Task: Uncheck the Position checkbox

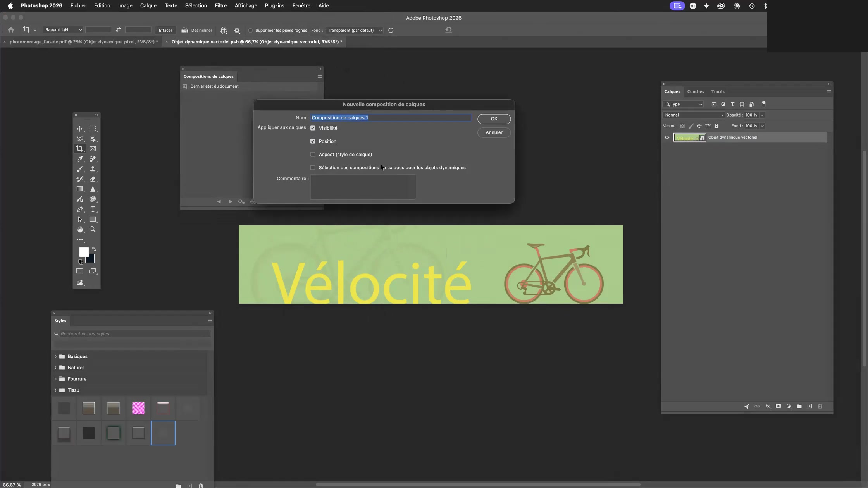Action: pyautogui.click(x=313, y=141)
